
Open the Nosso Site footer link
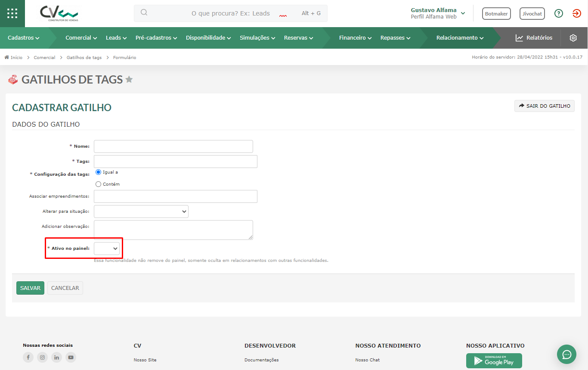145,360
